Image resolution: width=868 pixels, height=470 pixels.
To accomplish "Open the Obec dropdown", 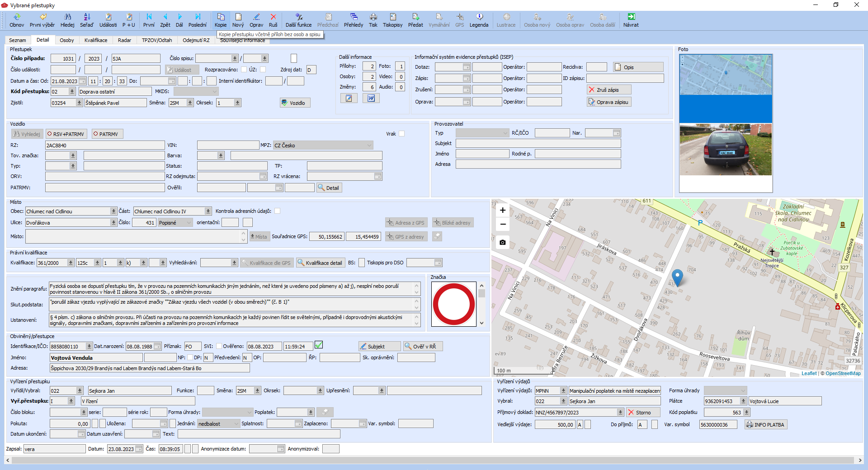I will point(113,211).
